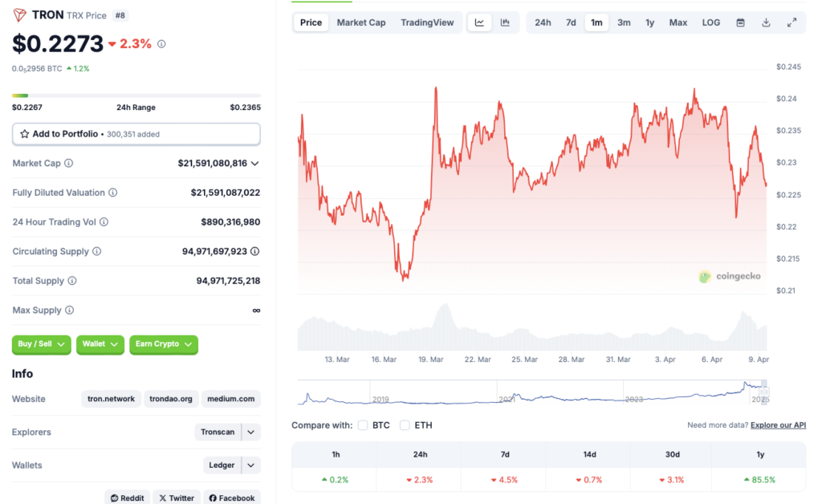This screenshot has height=504, width=822.
Task: Open Tronscan explorer
Action: pos(218,433)
